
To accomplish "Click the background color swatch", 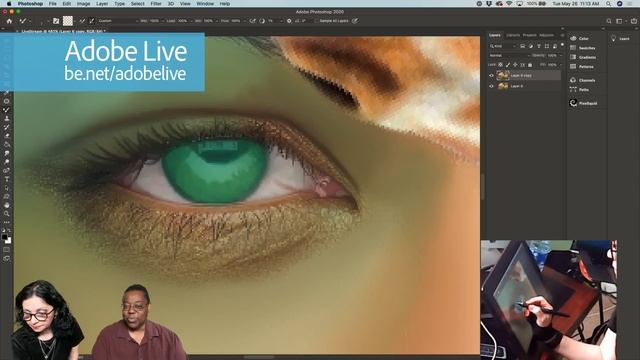I will [x=8, y=241].
